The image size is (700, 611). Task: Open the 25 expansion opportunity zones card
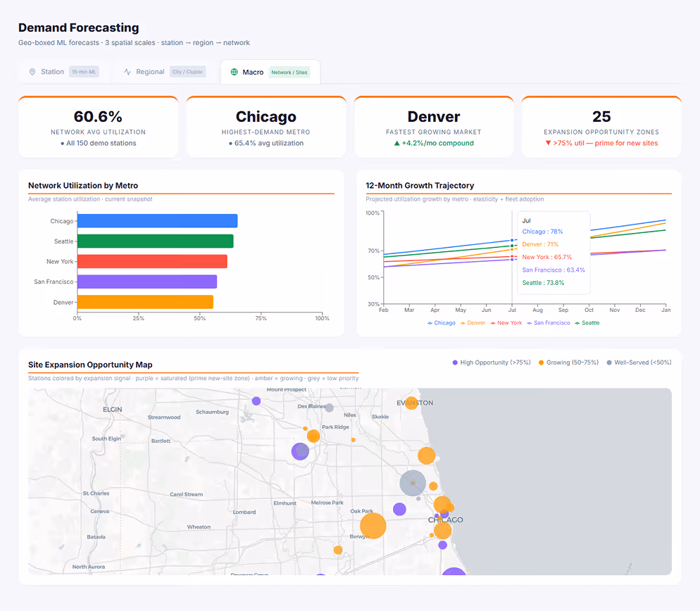pos(601,127)
